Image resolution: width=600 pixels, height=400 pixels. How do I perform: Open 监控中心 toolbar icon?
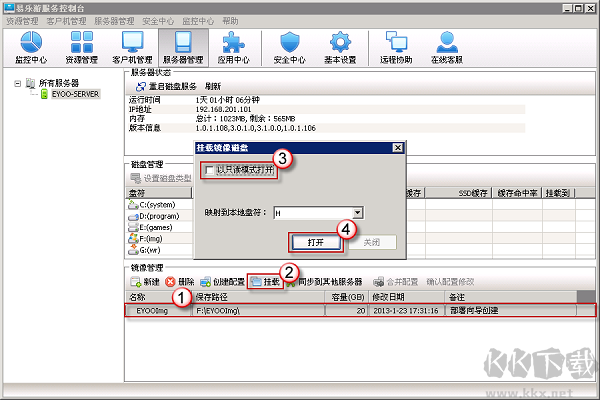[x=31, y=48]
